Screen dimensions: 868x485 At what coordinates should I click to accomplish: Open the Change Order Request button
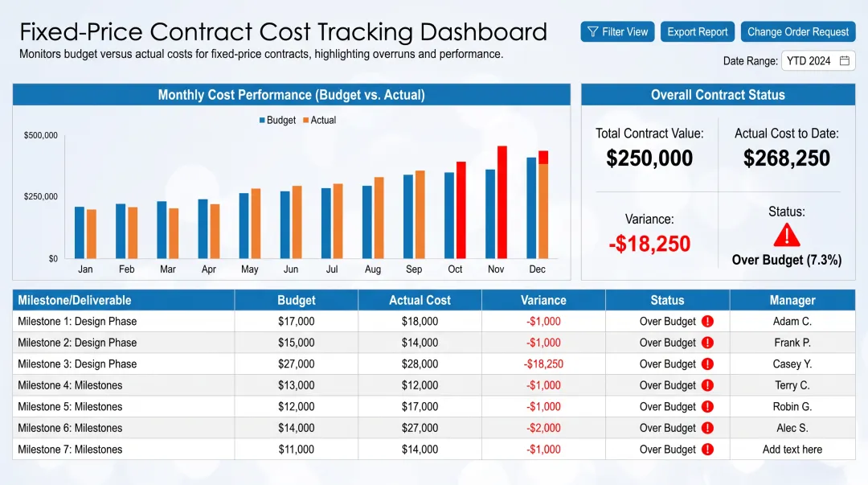tap(798, 31)
